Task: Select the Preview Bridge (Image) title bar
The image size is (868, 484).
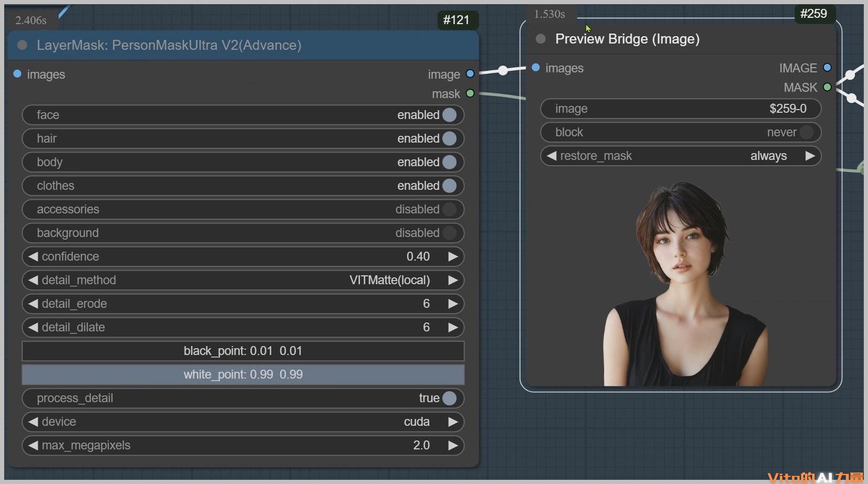Action: tap(681, 39)
